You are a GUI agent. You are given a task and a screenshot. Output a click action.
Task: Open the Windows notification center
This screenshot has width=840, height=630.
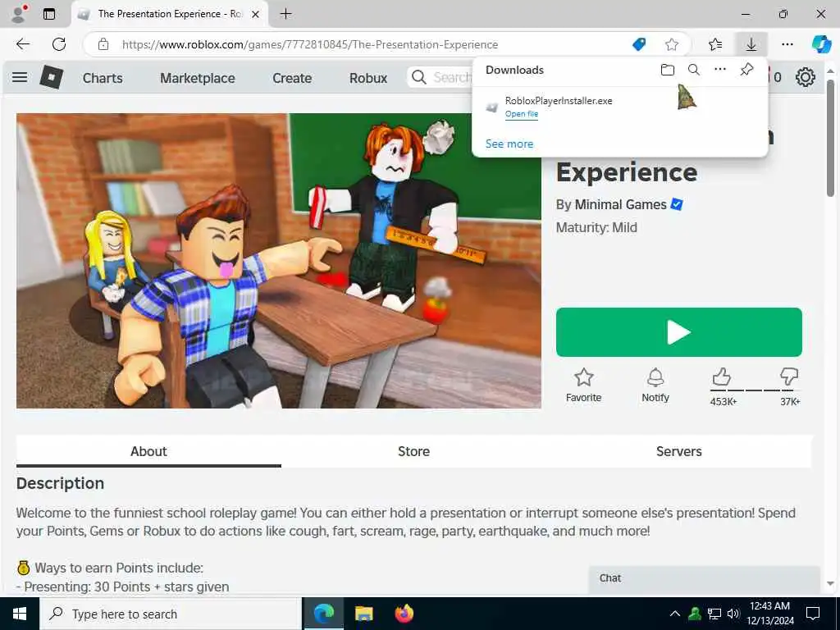pyautogui.click(x=813, y=614)
